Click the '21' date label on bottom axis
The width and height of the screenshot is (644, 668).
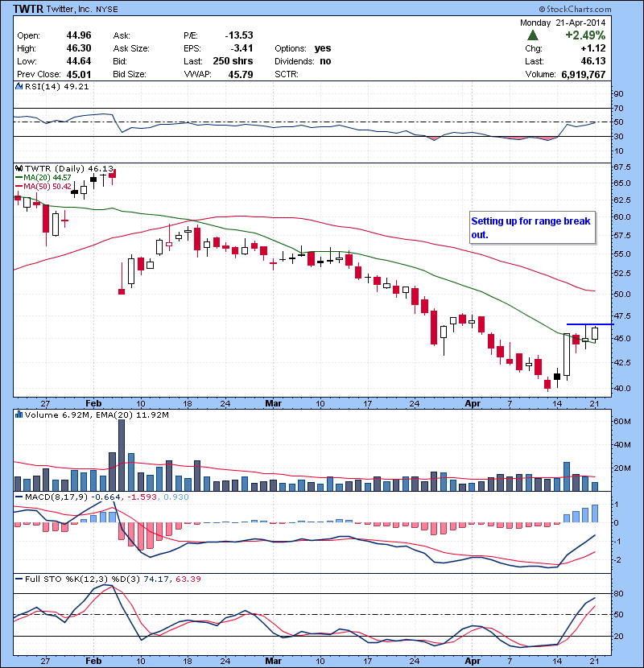[595, 661]
